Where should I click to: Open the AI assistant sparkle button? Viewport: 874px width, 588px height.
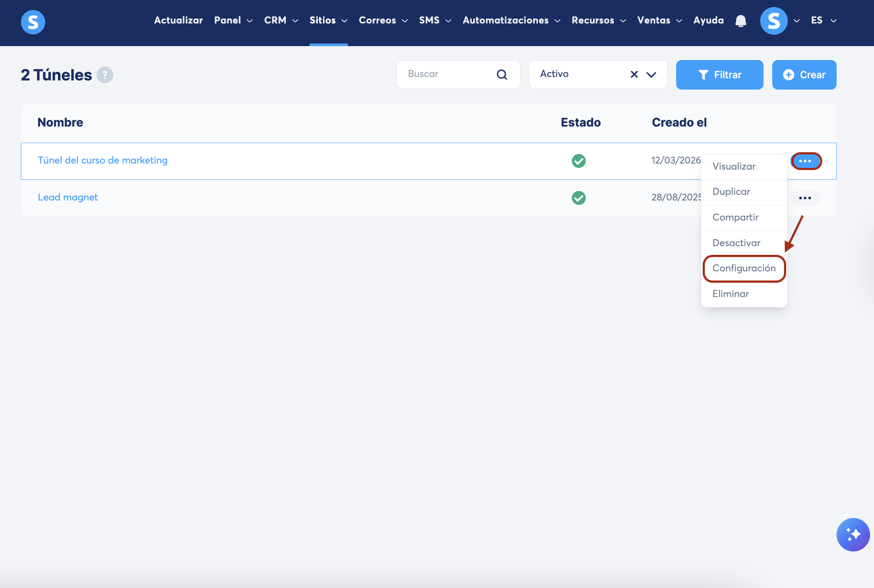click(853, 535)
